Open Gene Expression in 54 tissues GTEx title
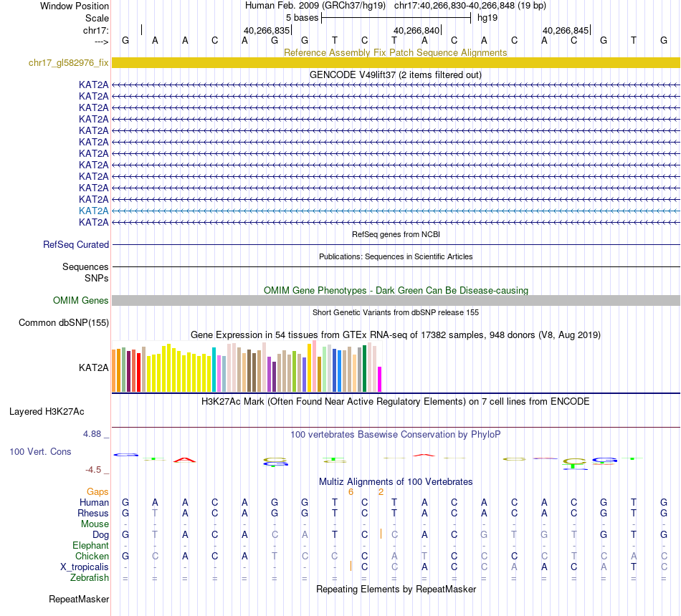This screenshot has height=616, width=681. tap(396, 335)
